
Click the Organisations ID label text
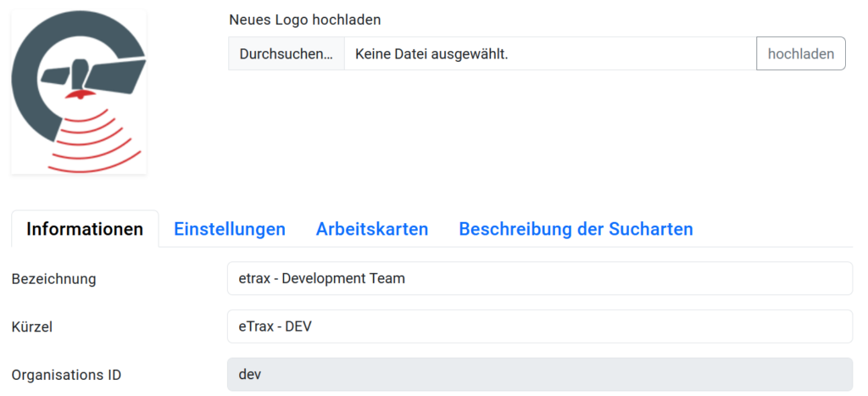(66, 375)
